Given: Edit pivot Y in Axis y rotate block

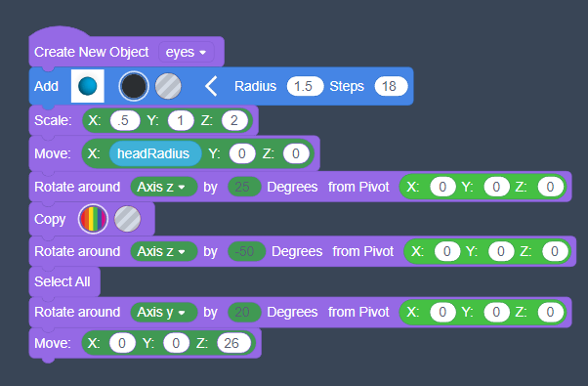Looking at the screenshot, I should click(x=496, y=312).
